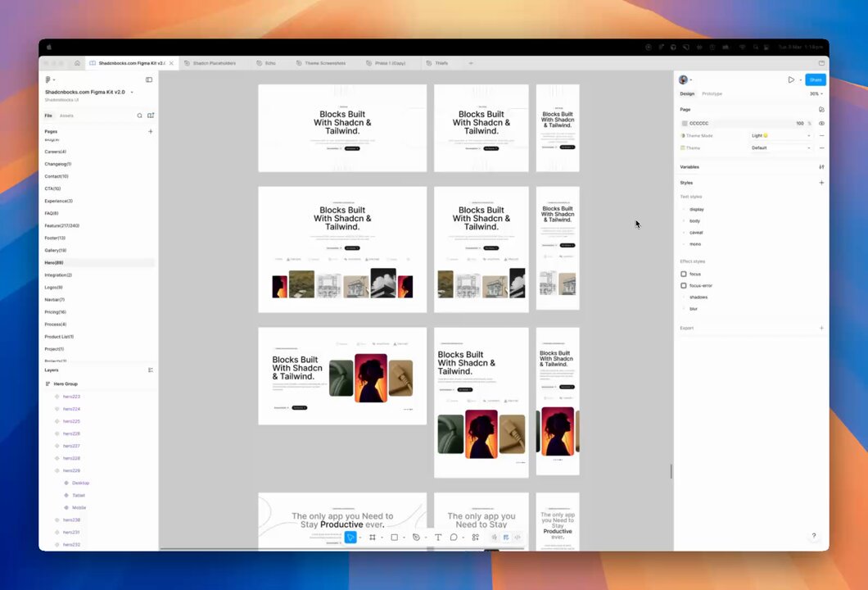
Task: Click the user avatar icon
Action: pyautogui.click(x=683, y=79)
